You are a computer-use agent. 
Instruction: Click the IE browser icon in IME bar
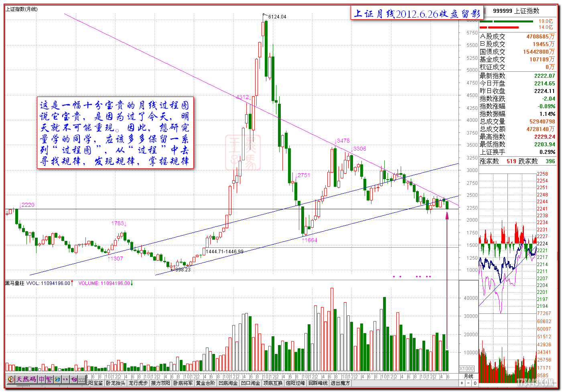pyautogui.click(x=57, y=379)
